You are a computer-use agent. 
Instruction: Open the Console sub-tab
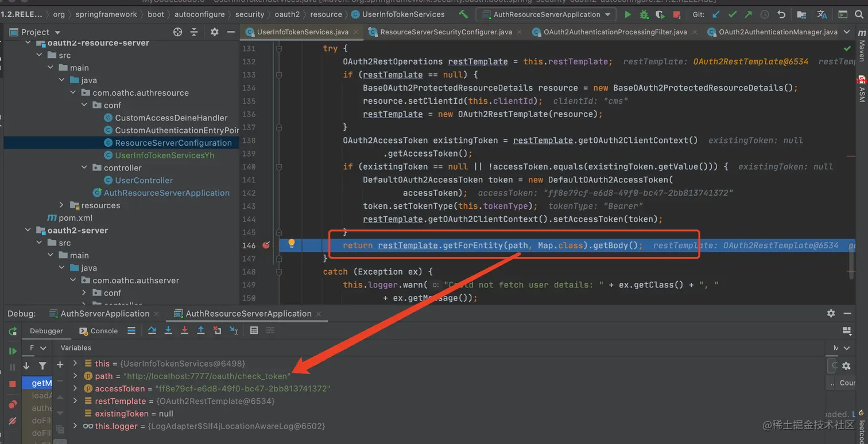(x=98, y=331)
